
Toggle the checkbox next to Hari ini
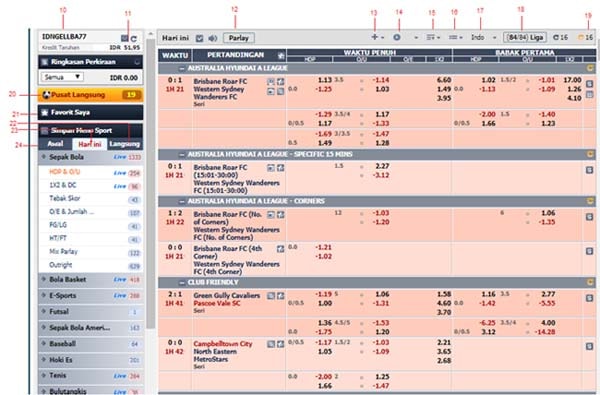pos(199,38)
